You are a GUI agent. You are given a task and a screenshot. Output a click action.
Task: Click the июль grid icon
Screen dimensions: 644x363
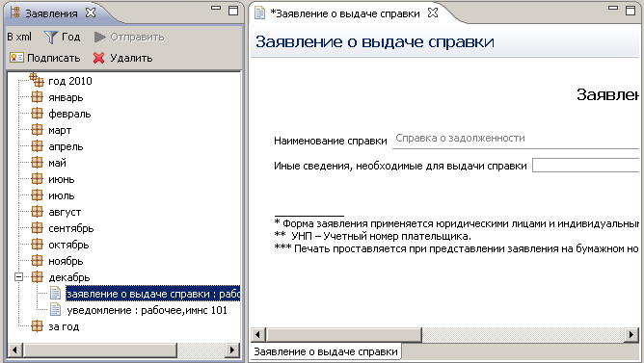tap(37, 195)
